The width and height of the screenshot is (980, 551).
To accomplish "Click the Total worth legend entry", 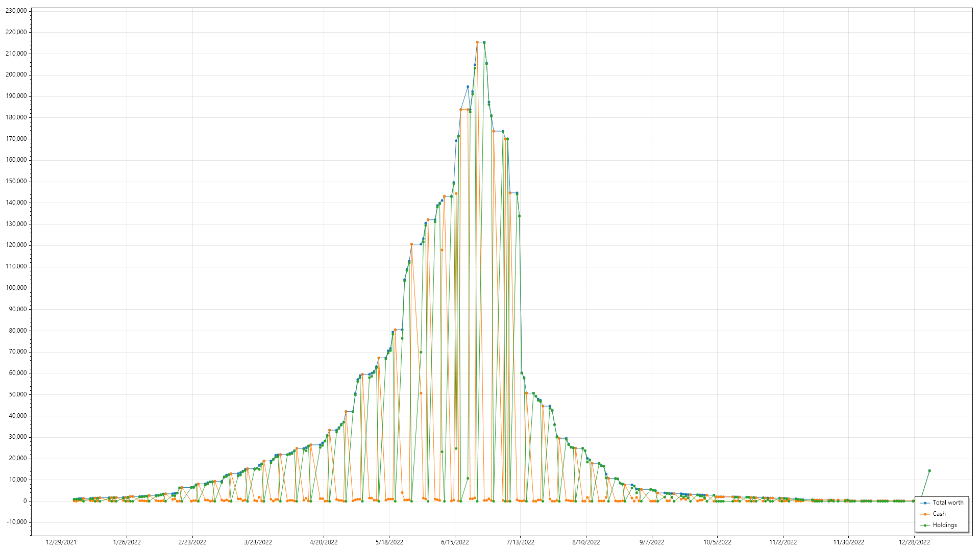I will pos(948,503).
